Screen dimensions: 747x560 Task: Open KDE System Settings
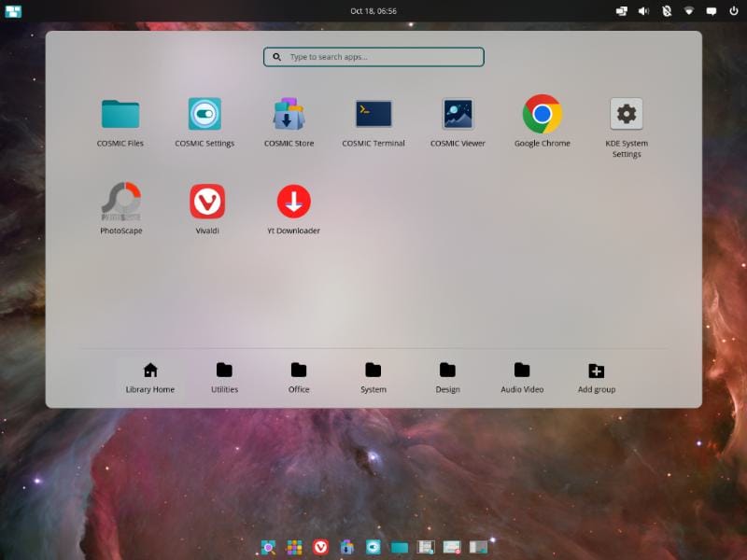pyautogui.click(x=627, y=128)
